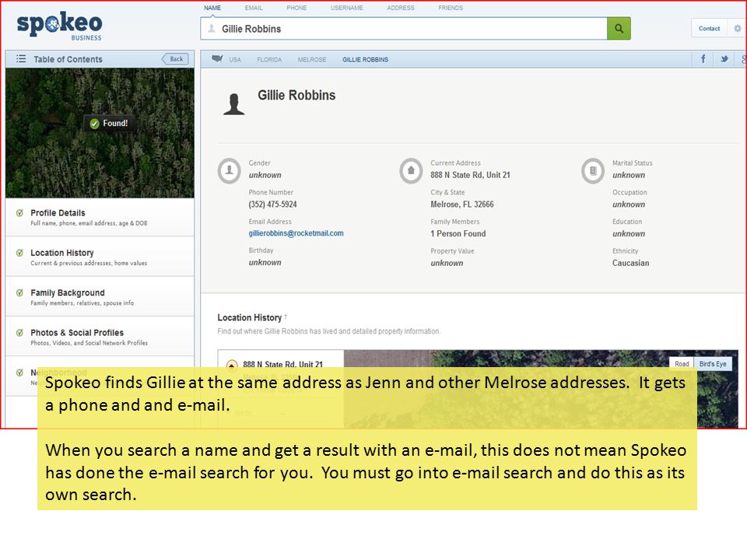Switch to the ADDRESS search tab
Screen dimensions: 747x560
401,8
